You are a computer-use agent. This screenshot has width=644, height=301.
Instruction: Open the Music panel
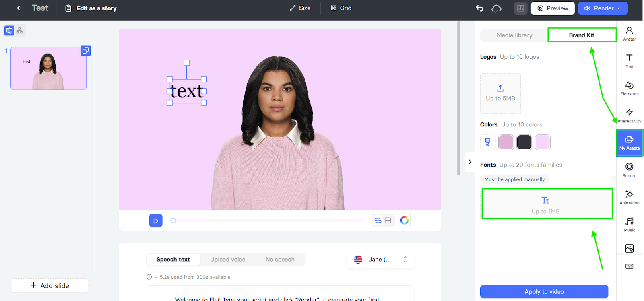630,225
